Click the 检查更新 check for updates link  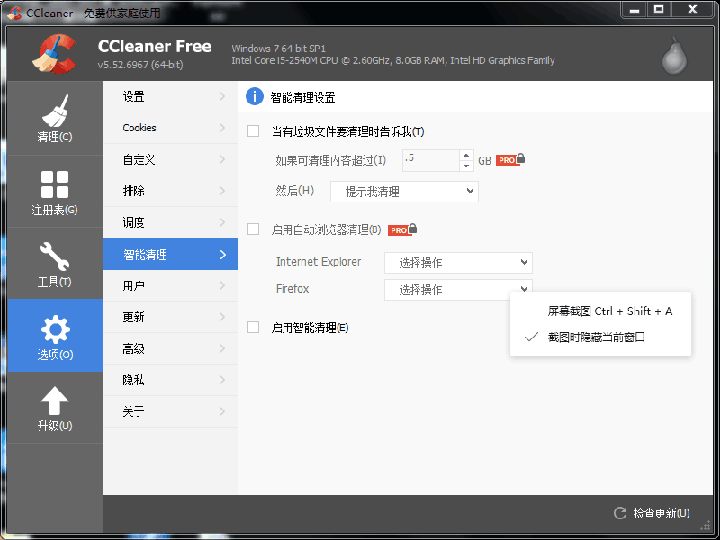(x=661, y=513)
